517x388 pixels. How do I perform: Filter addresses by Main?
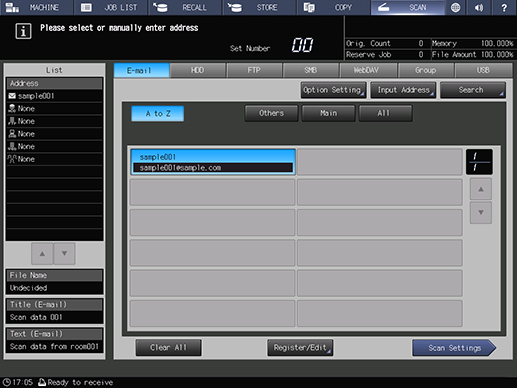tap(328, 113)
